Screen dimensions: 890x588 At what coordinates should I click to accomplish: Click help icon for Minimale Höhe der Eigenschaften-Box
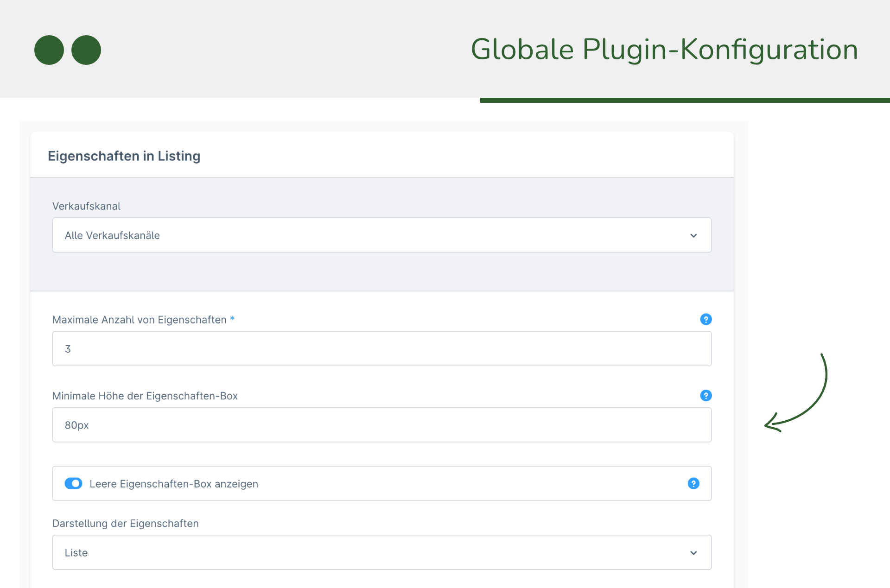point(706,396)
